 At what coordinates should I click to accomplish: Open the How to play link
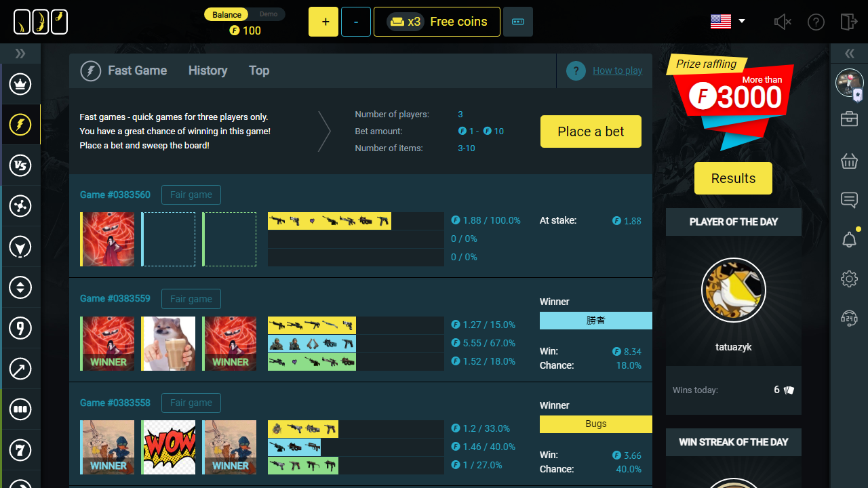tap(617, 70)
